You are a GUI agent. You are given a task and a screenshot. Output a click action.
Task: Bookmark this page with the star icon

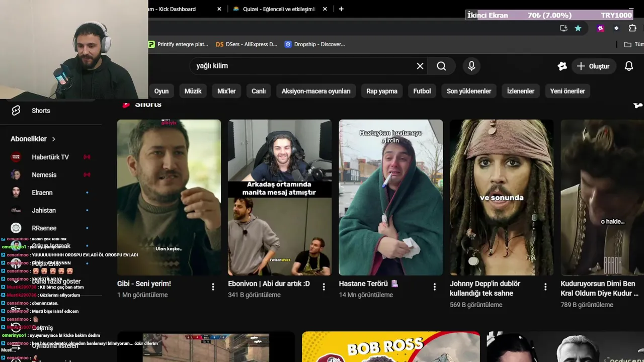click(x=578, y=28)
